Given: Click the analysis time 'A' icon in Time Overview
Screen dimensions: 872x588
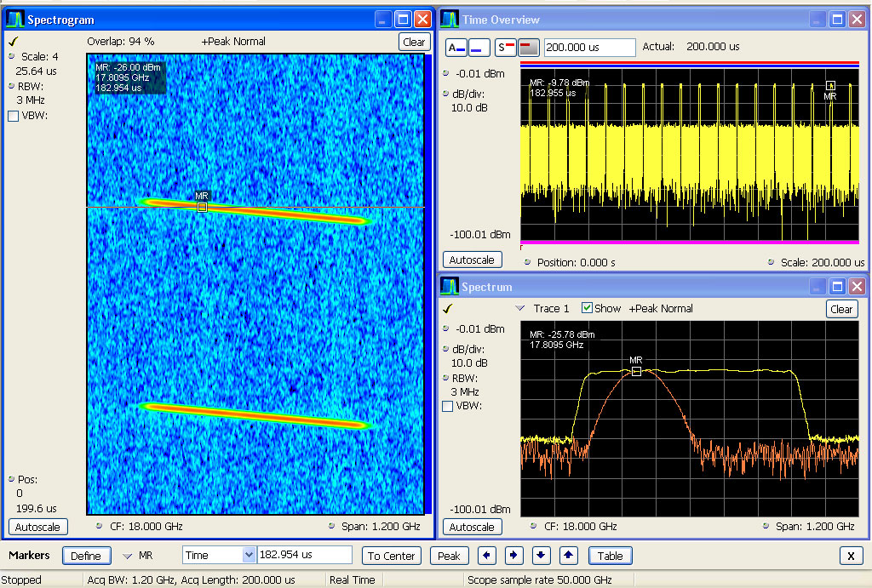Looking at the screenshot, I should click(x=456, y=48).
